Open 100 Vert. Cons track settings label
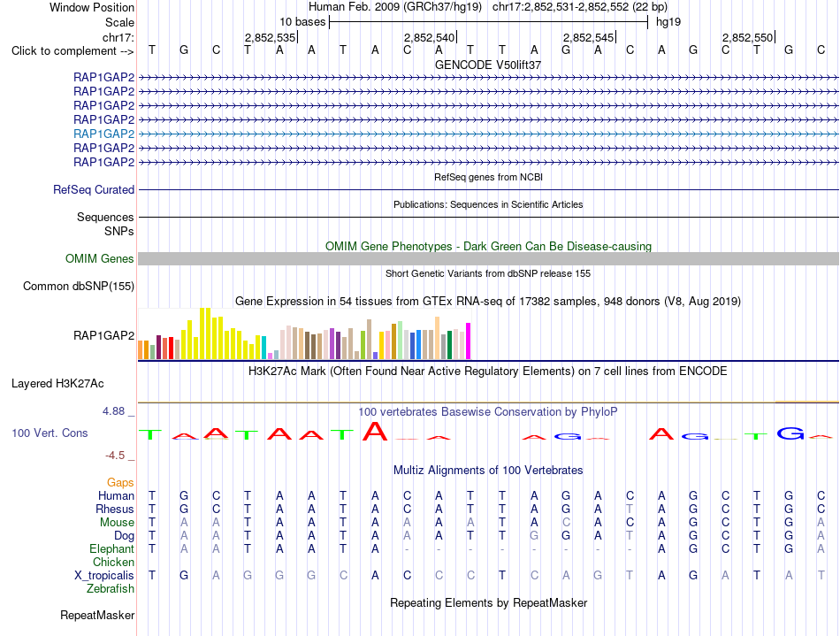The height and width of the screenshot is (636, 840). (x=50, y=433)
